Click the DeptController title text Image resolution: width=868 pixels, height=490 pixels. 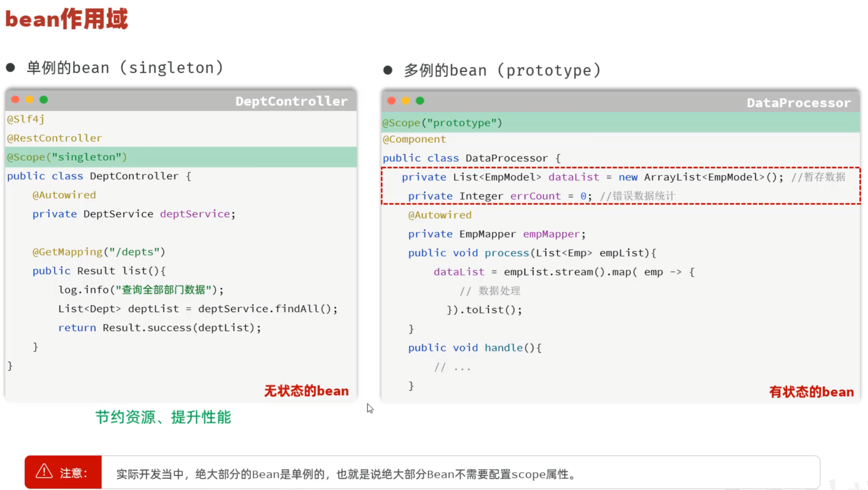291,101
